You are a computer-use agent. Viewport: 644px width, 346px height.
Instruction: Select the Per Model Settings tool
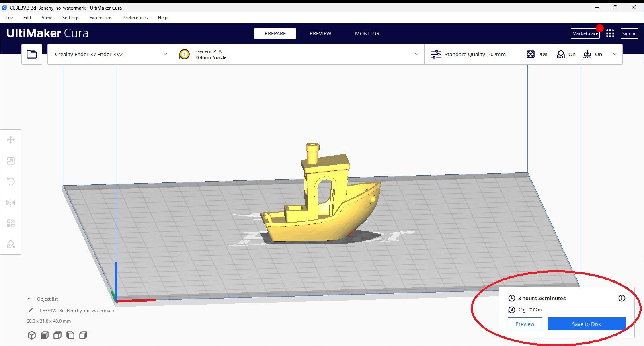(11, 223)
